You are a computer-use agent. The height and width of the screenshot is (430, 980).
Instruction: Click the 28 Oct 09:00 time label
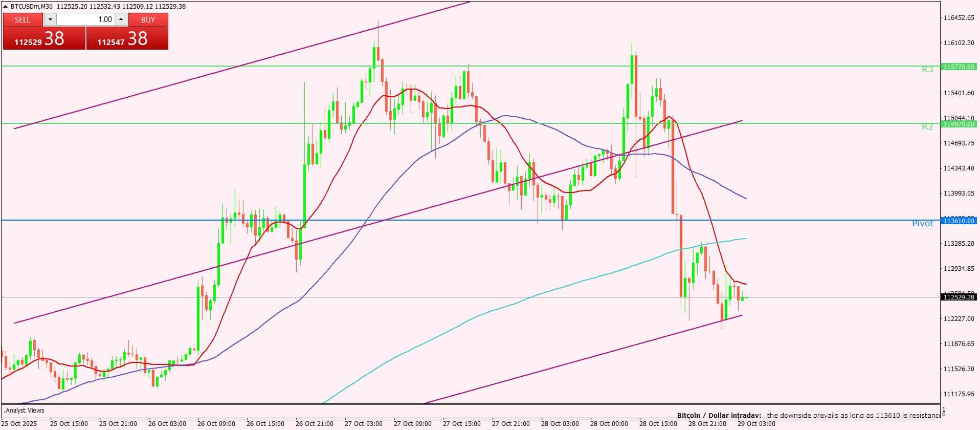609,424
